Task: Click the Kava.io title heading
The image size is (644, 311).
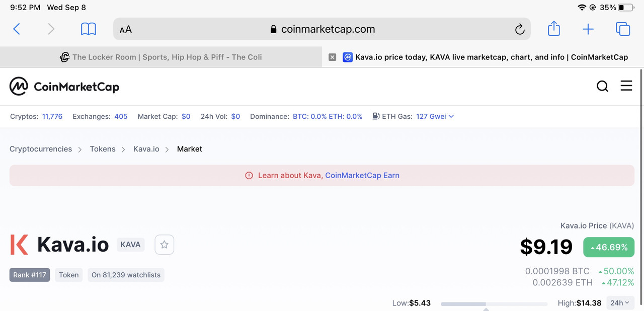Action: point(73,245)
